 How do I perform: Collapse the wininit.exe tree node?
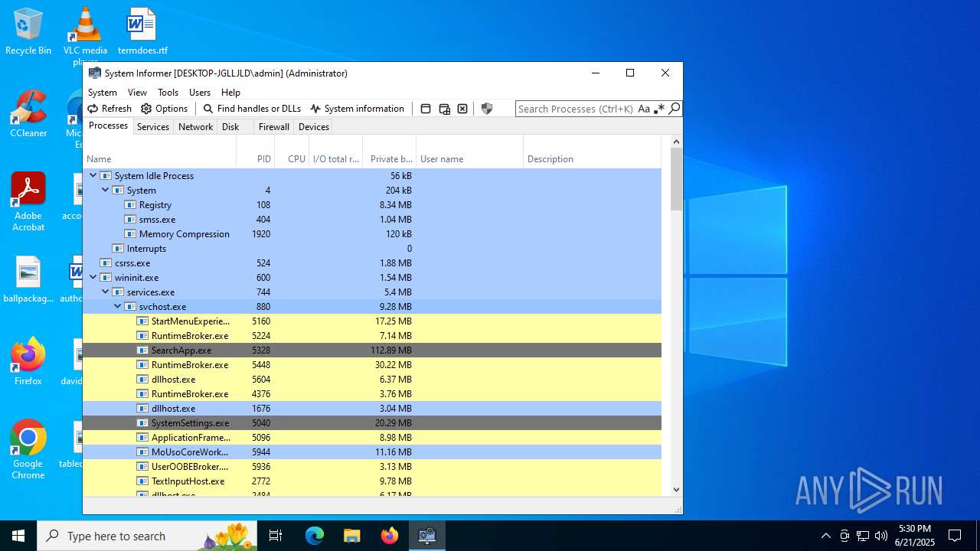click(x=93, y=277)
